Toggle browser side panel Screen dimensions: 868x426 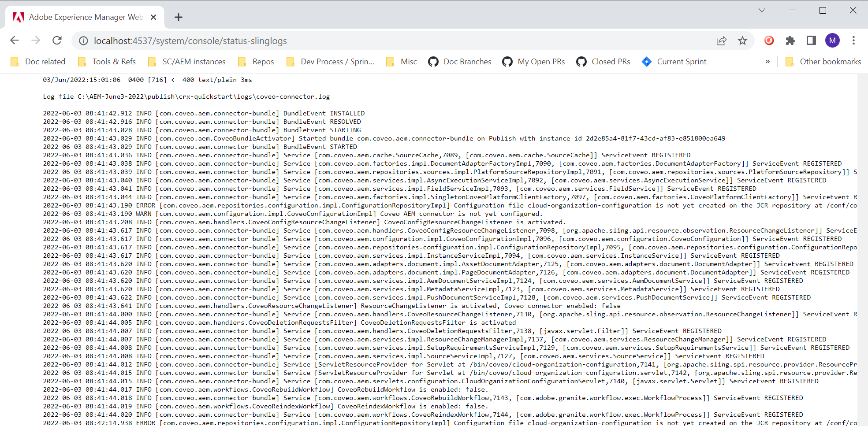click(811, 41)
